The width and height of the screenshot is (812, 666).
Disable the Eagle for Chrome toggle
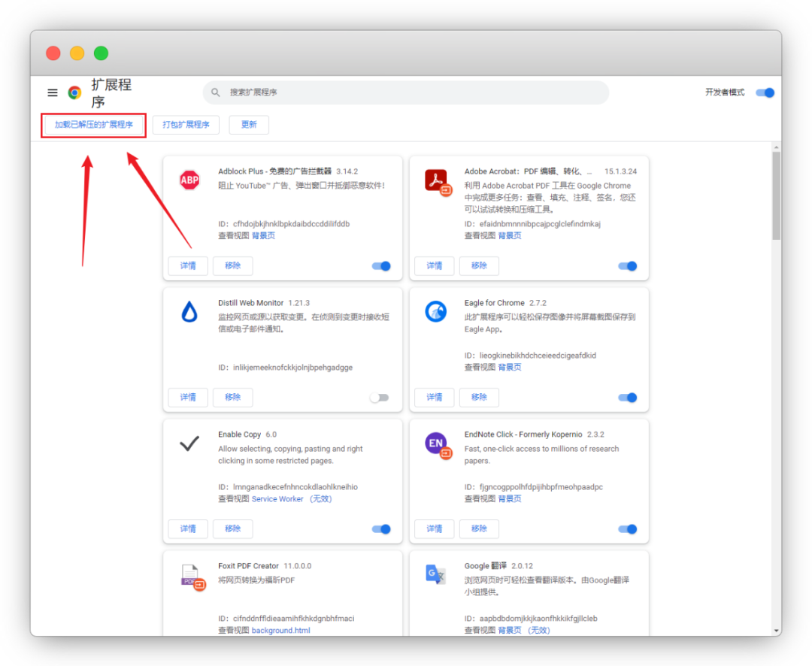tap(628, 398)
